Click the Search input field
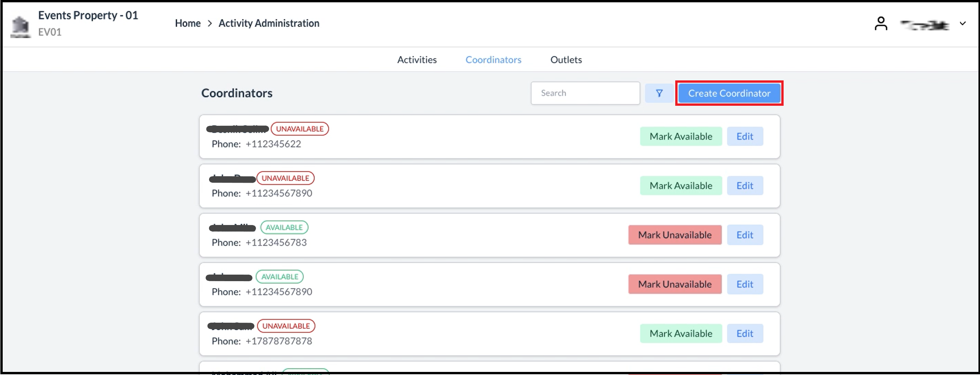Image resolution: width=980 pixels, height=375 pixels. click(585, 93)
